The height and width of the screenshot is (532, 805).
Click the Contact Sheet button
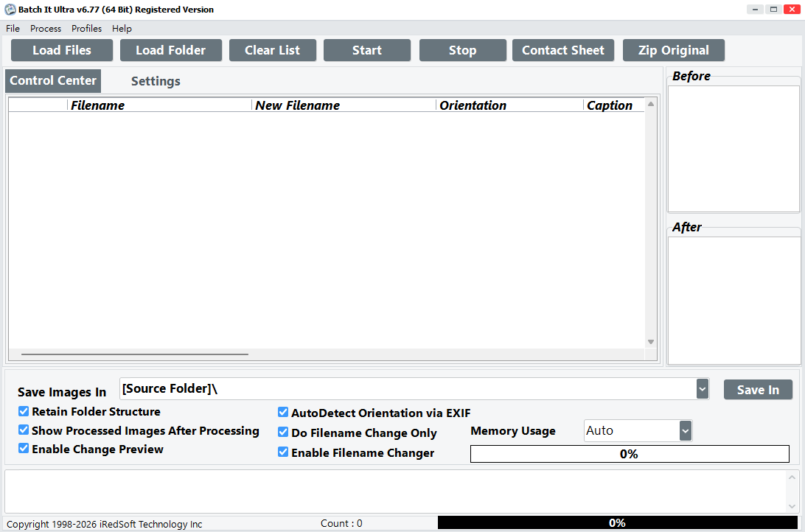563,50
